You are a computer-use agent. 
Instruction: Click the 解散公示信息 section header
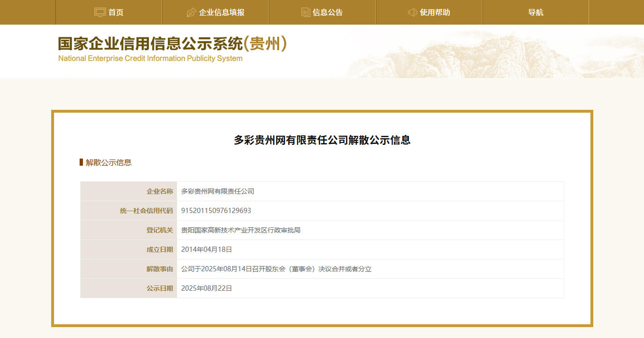point(109,162)
